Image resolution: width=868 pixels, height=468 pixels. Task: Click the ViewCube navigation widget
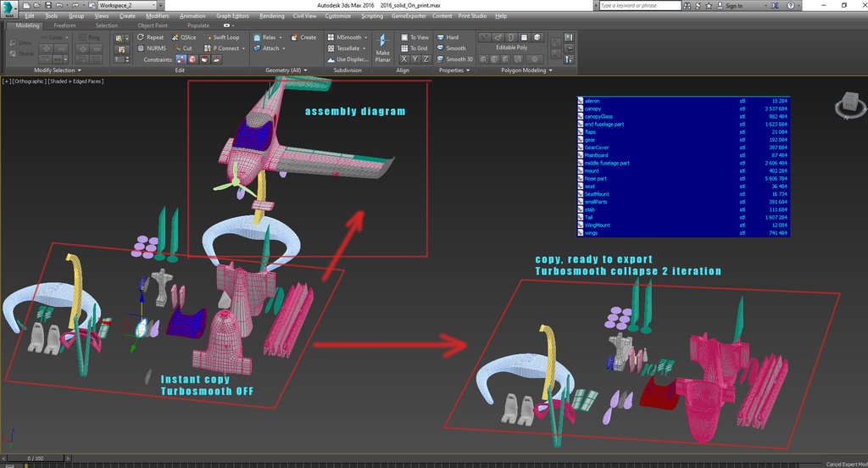pyautogui.click(x=849, y=105)
